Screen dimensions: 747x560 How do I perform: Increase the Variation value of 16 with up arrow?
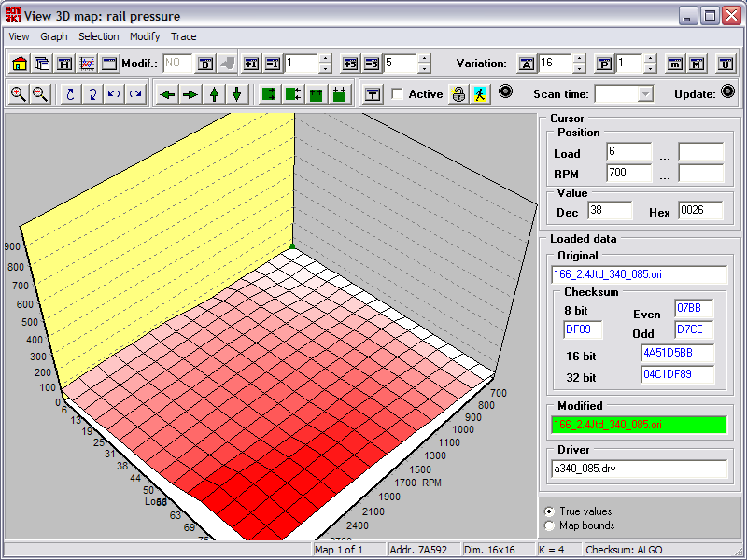click(579, 60)
